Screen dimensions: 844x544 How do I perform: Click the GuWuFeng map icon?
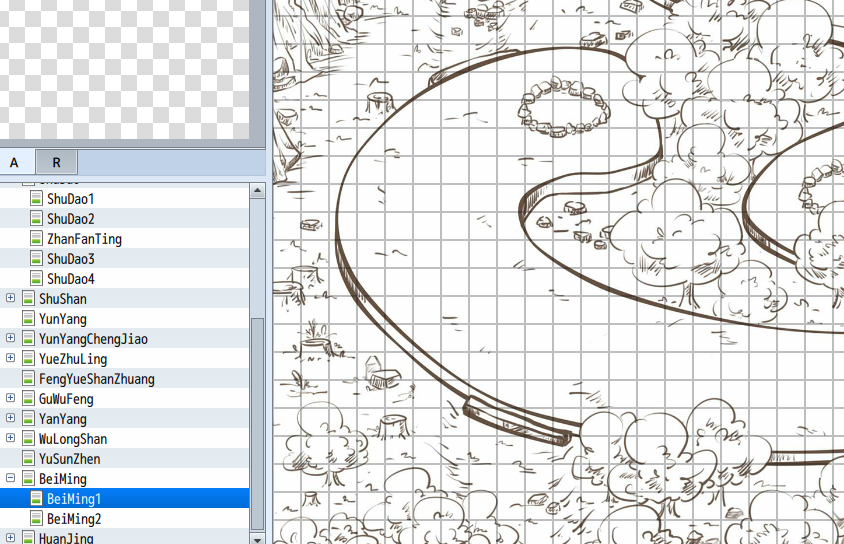pyautogui.click(x=29, y=398)
